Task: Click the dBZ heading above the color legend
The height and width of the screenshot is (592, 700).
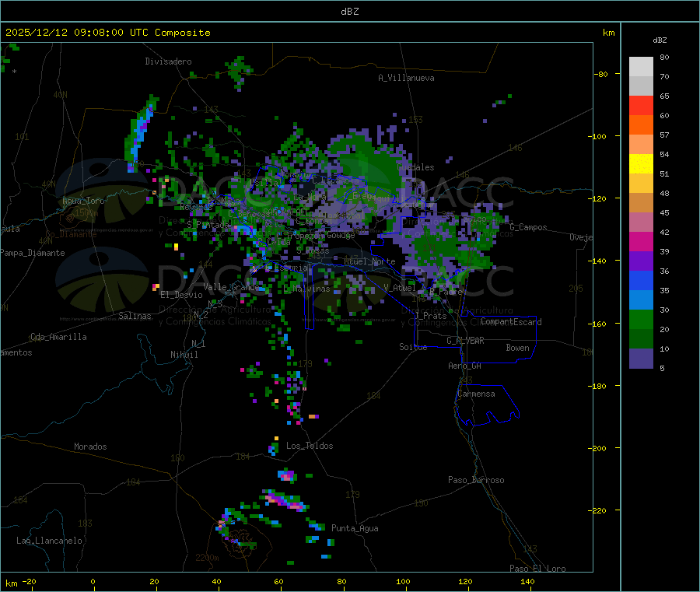Action: [x=660, y=40]
